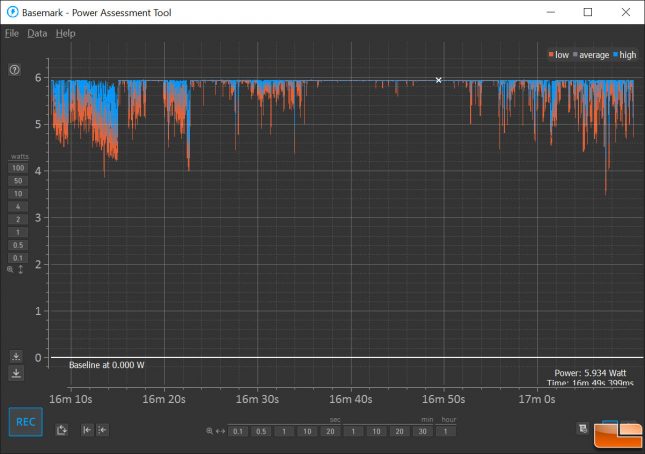The width and height of the screenshot is (645, 454).
Task: Click the 17m 0s time axis label
Action: tap(537, 399)
